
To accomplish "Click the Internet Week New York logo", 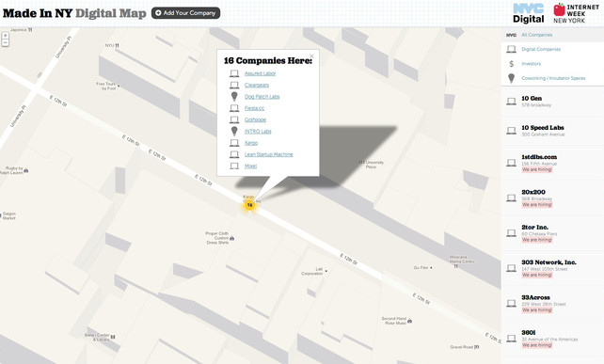I will click(576, 13).
